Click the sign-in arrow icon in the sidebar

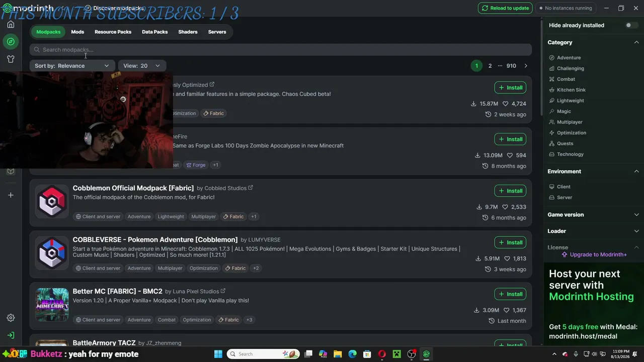(11, 335)
